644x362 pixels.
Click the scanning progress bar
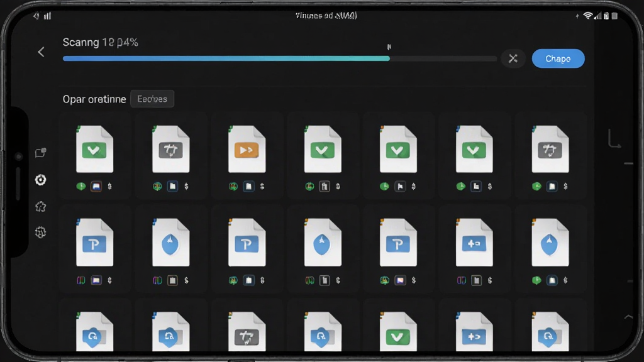coord(280,58)
